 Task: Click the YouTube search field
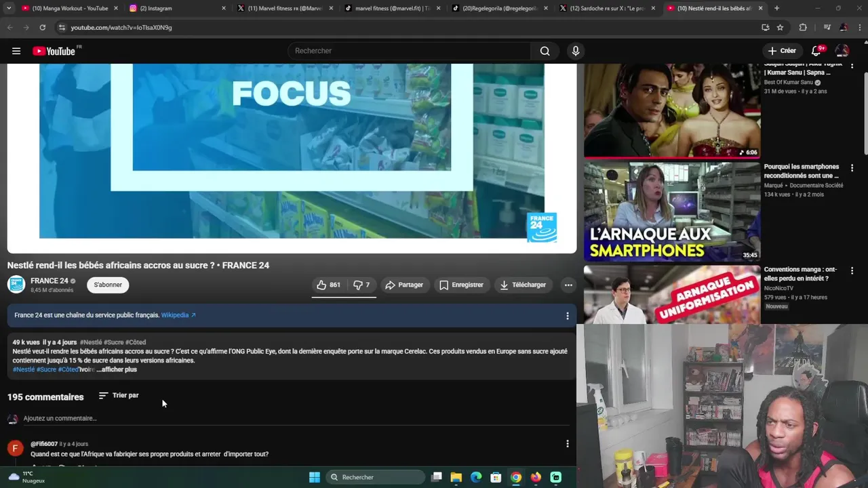[x=410, y=51]
